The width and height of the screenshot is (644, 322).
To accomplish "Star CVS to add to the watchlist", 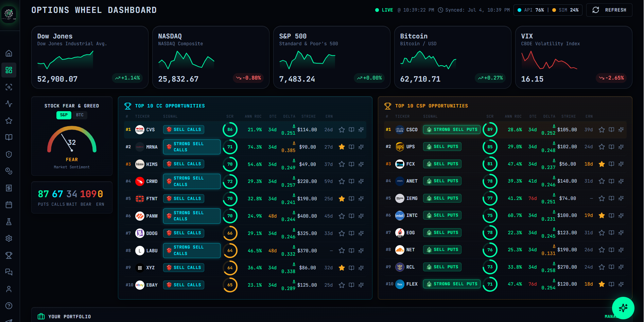I will pyautogui.click(x=342, y=130).
